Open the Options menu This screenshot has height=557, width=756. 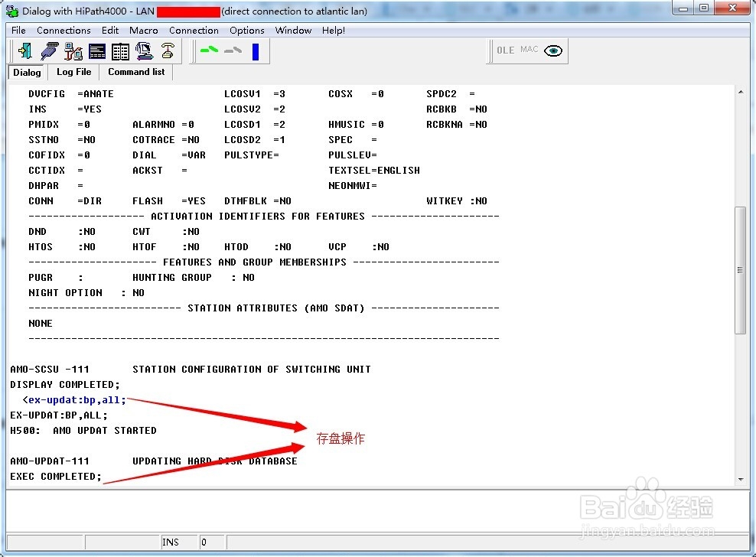247,31
